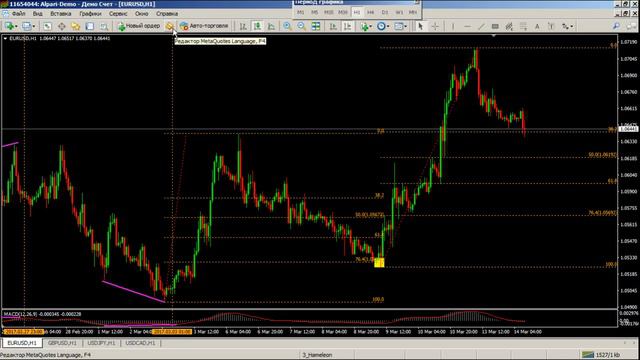Image resolution: width=640 pixels, height=360 pixels.
Task: Open the chat icon in toolbar
Action: click(x=631, y=26)
